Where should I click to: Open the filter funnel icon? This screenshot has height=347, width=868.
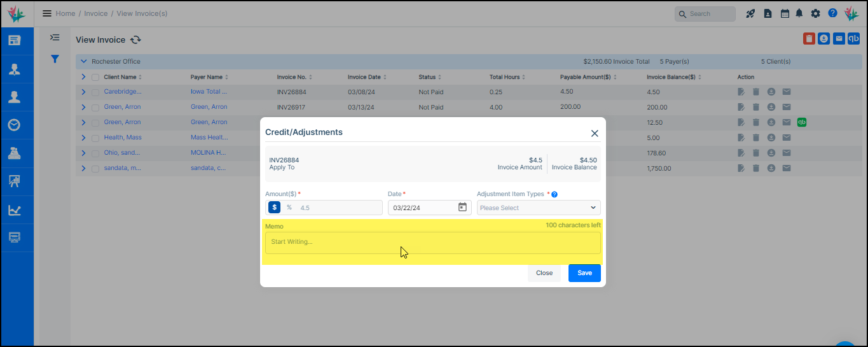coord(55,59)
